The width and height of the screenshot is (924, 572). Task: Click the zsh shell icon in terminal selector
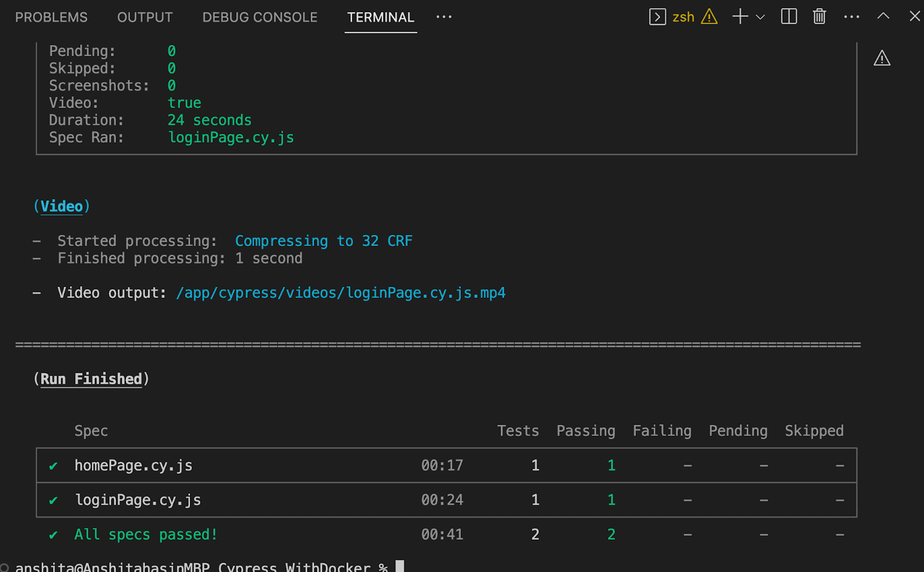pyautogui.click(x=657, y=17)
